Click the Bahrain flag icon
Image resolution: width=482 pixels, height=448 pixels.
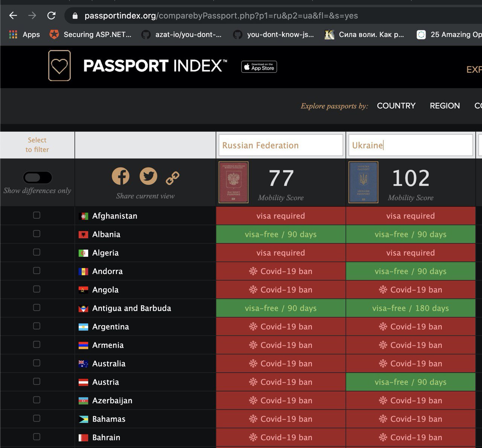(x=83, y=438)
